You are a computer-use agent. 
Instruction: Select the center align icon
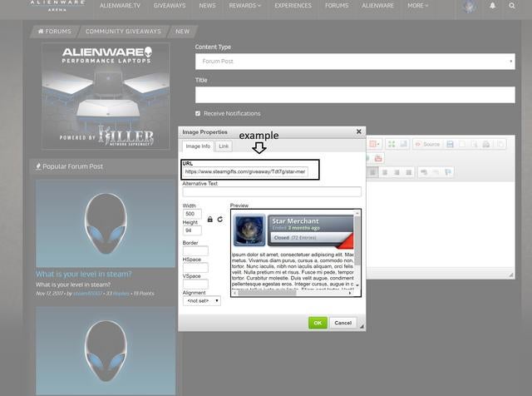point(384,172)
